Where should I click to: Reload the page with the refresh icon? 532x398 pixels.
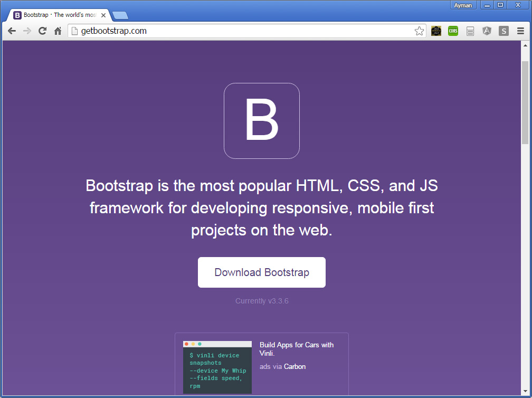click(43, 31)
